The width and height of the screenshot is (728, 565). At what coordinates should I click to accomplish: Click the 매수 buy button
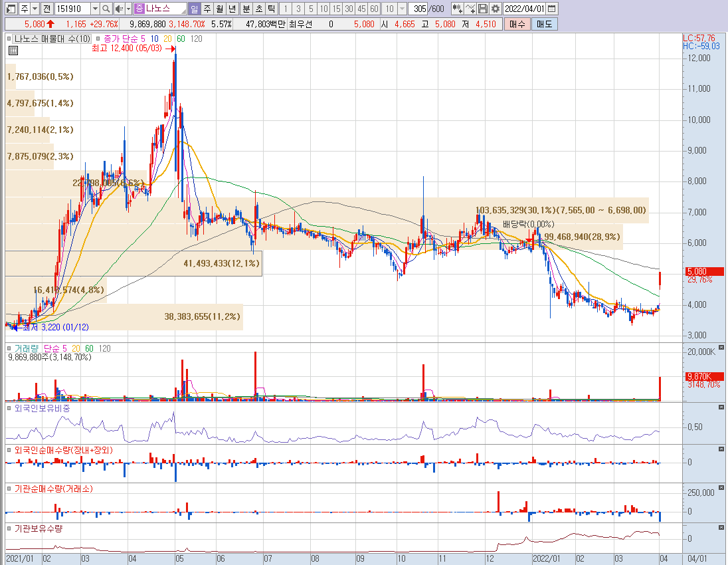tap(517, 24)
